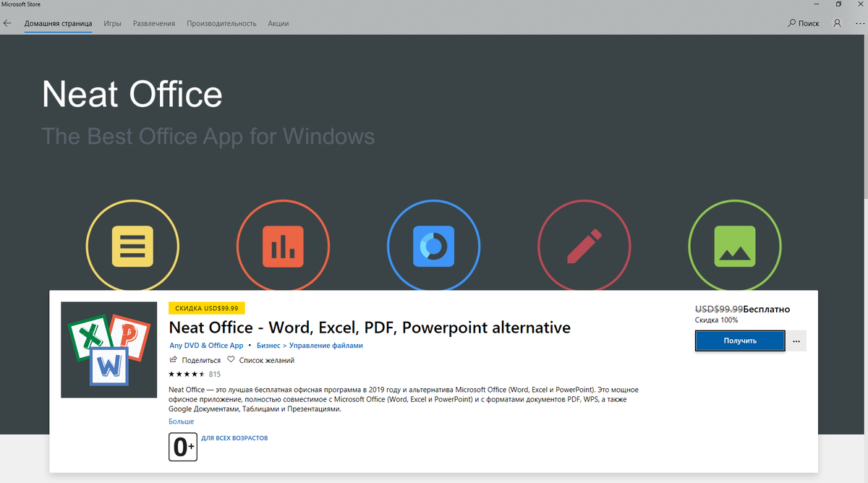Viewport: 868px width, 483px height.
Task: Switch to the Развлечения tab
Action: 154,23
